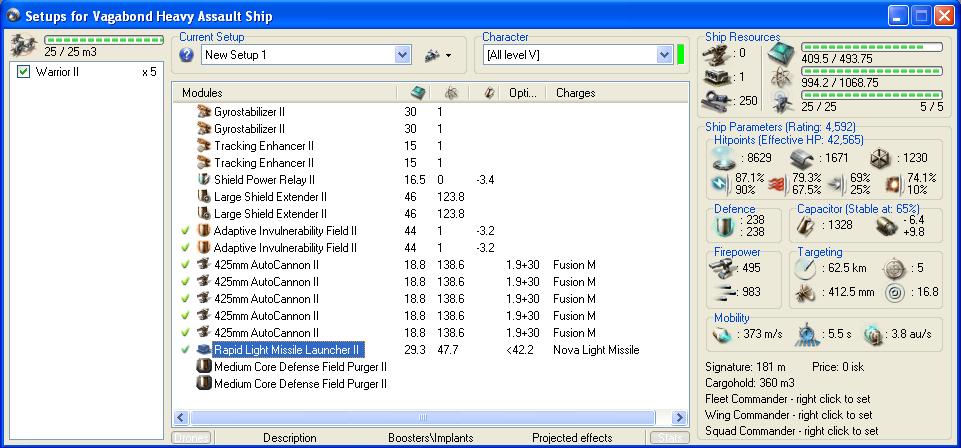Click the modules list horizontal scrollbar
The height and width of the screenshot is (448, 961).
pos(424,417)
